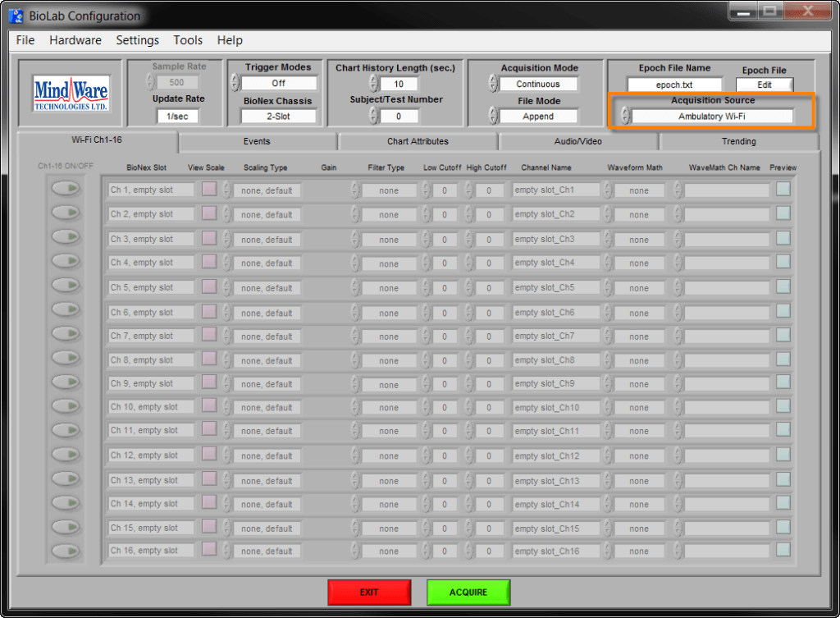Click the green ACQUIRE button

point(468,592)
